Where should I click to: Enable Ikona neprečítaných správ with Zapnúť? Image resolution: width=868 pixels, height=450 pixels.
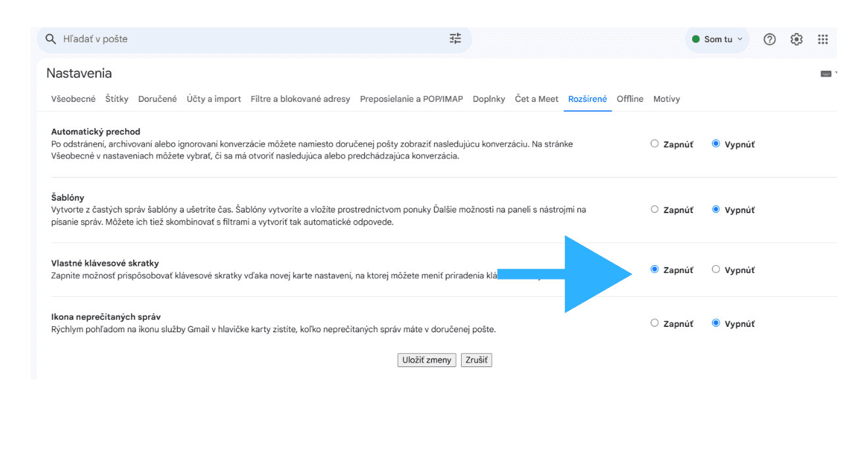[x=655, y=323]
